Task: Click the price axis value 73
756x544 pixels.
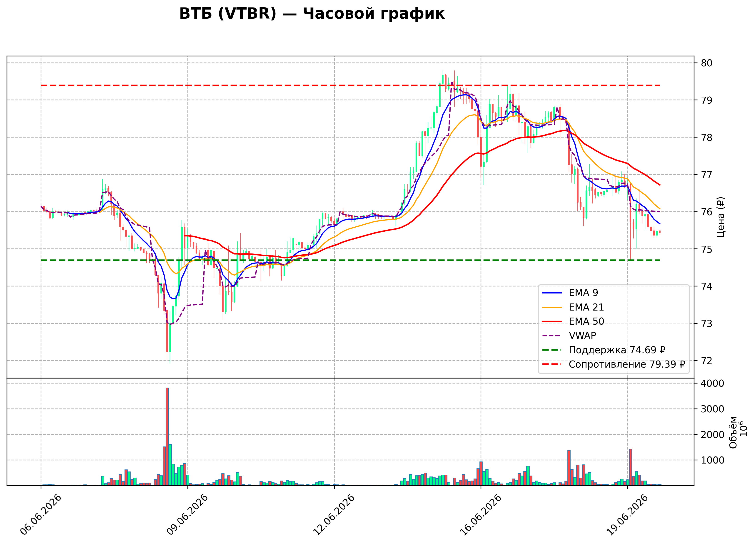Action: click(706, 323)
